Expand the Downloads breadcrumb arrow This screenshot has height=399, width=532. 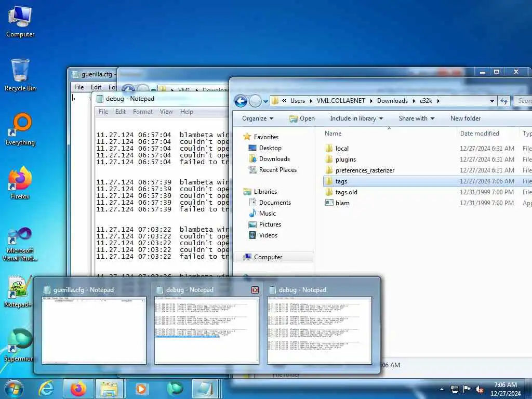[x=414, y=101]
